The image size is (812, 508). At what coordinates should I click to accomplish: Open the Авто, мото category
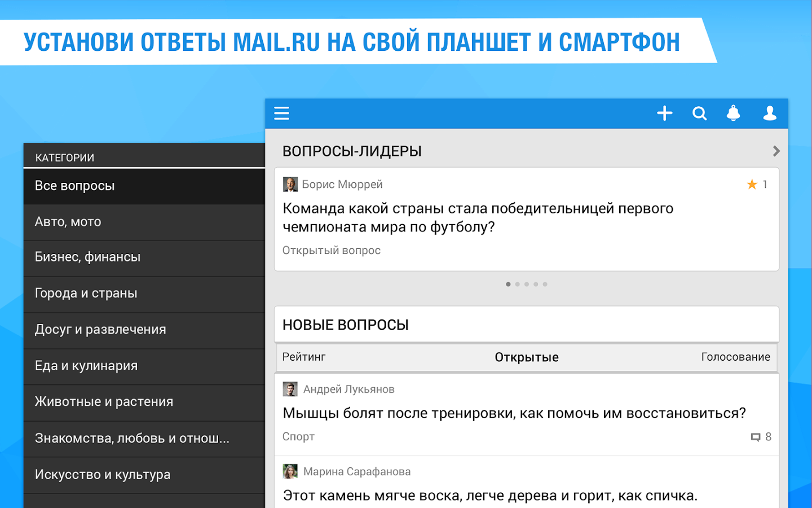point(144,222)
